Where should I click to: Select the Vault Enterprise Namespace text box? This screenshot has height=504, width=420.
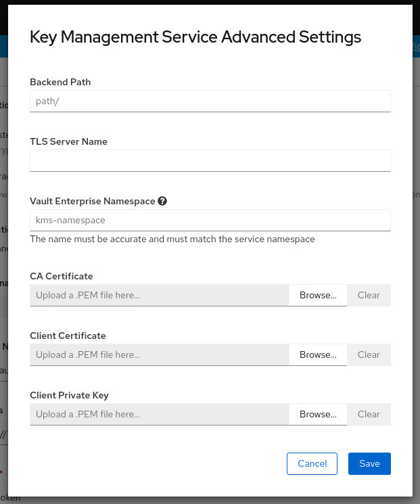click(x=210, y=220)
